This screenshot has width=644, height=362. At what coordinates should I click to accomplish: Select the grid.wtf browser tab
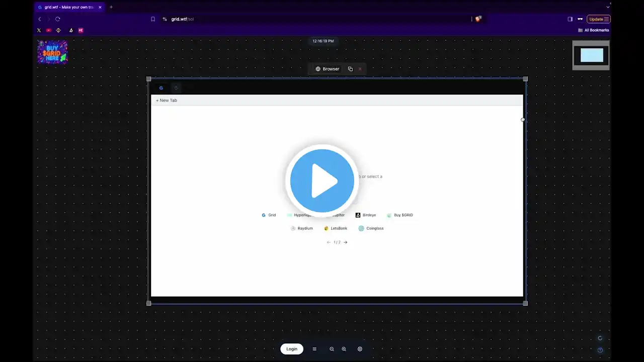[69, 7]
